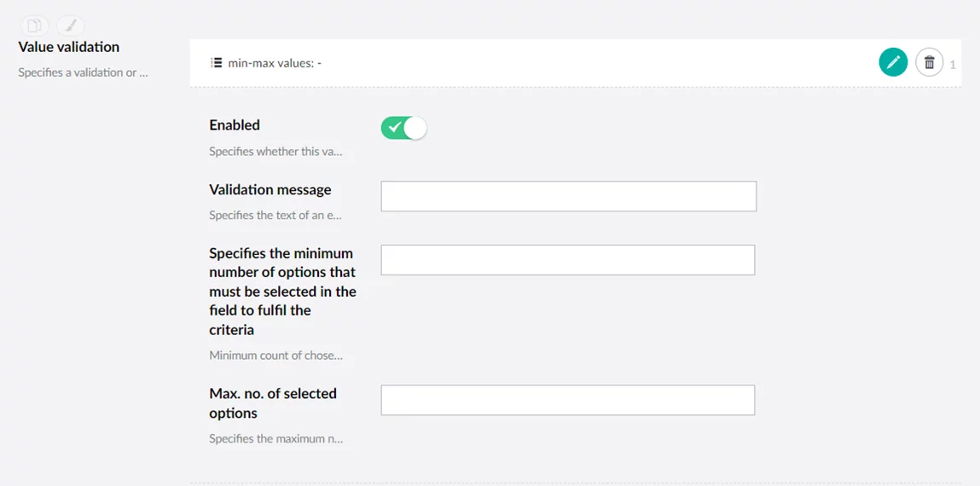Click the Validation message label
980x486 pixels.
tap(270, 189)
